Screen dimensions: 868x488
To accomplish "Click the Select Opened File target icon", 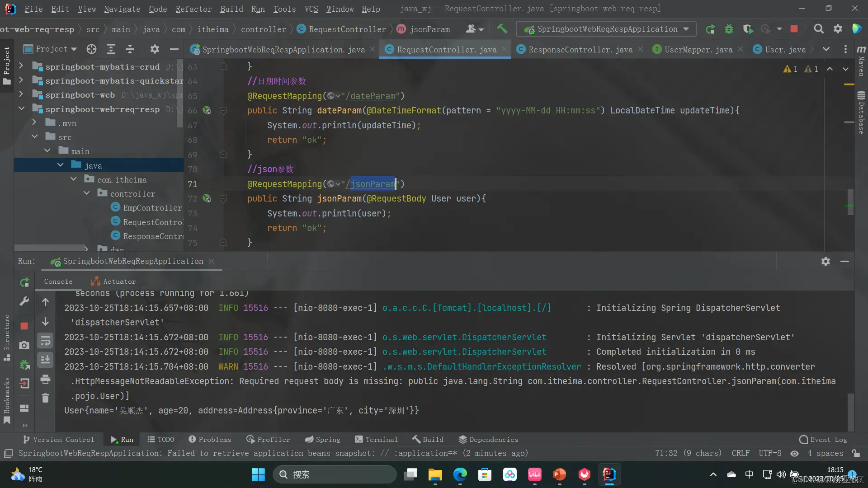I will click(x=91, y=49).
